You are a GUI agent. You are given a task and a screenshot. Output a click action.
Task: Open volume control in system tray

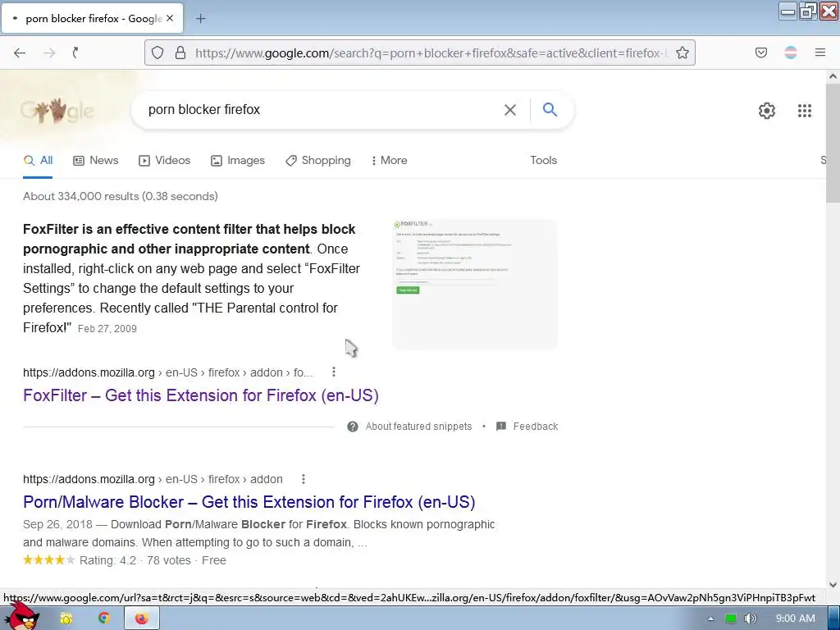pyautogui.click(x=751, y=619)
